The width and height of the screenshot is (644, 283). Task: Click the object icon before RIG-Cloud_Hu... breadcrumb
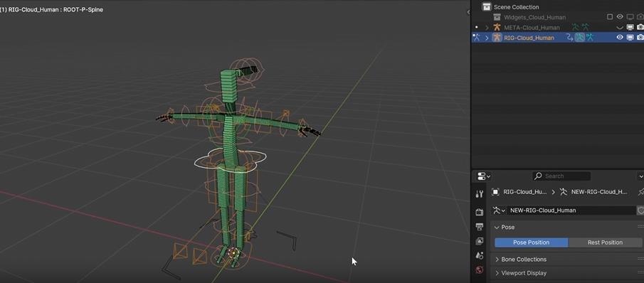pos(496,191)
